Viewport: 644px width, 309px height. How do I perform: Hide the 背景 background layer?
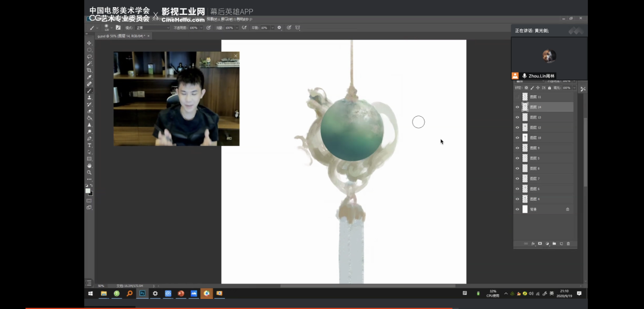coord(517,209)
